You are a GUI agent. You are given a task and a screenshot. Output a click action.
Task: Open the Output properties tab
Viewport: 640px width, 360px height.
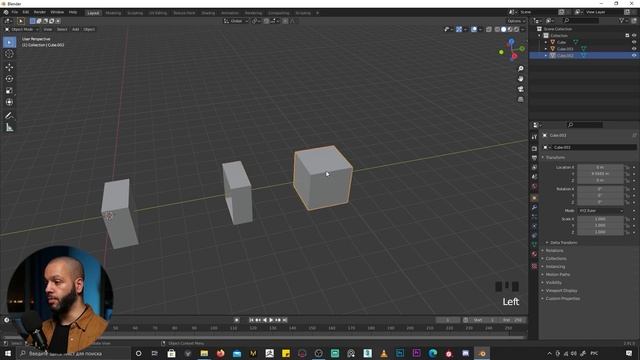[534, 158]
